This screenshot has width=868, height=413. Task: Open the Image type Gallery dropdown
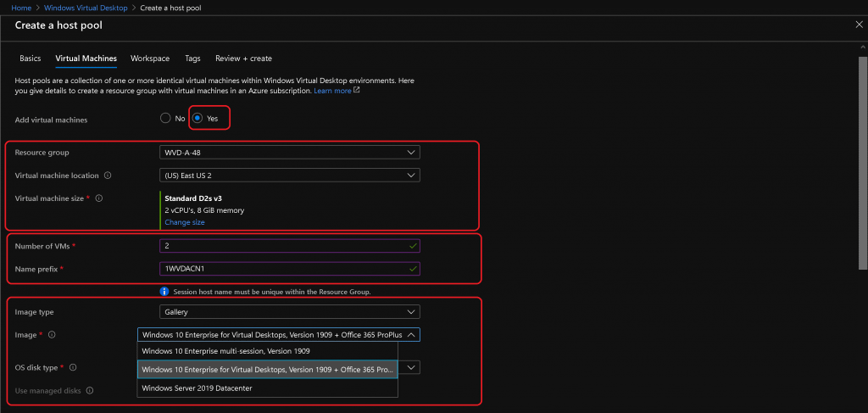click(x=290, y=312)
